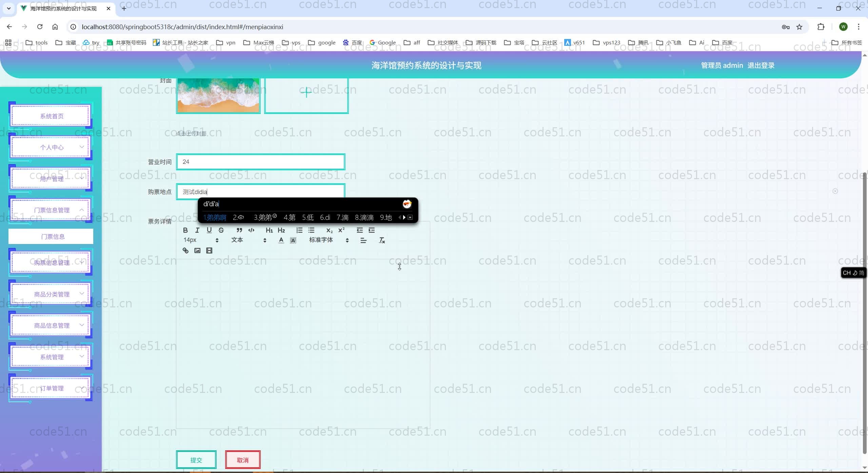Create an ordered numbered list
The image size is (868, 473).
299,230
